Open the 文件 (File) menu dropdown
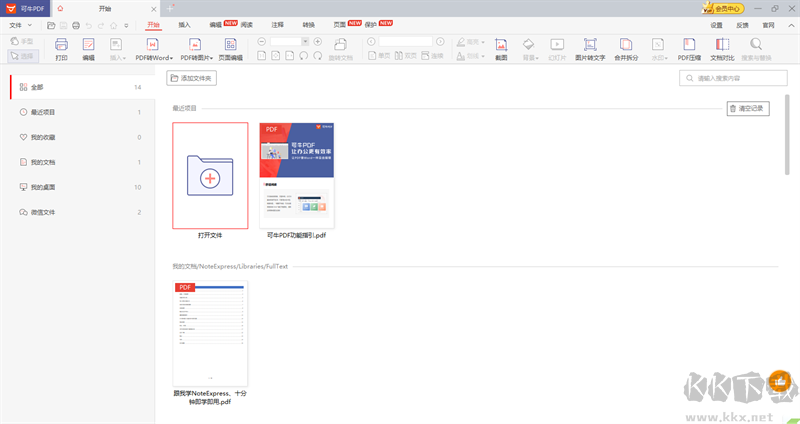 [20, 23]
